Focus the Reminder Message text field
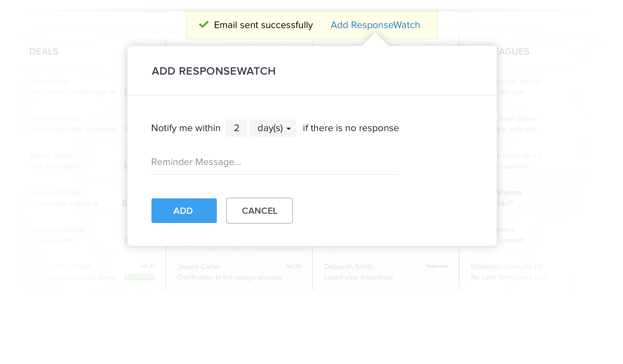Viewport: 623px width, 364px height. [x=274, y=162]
